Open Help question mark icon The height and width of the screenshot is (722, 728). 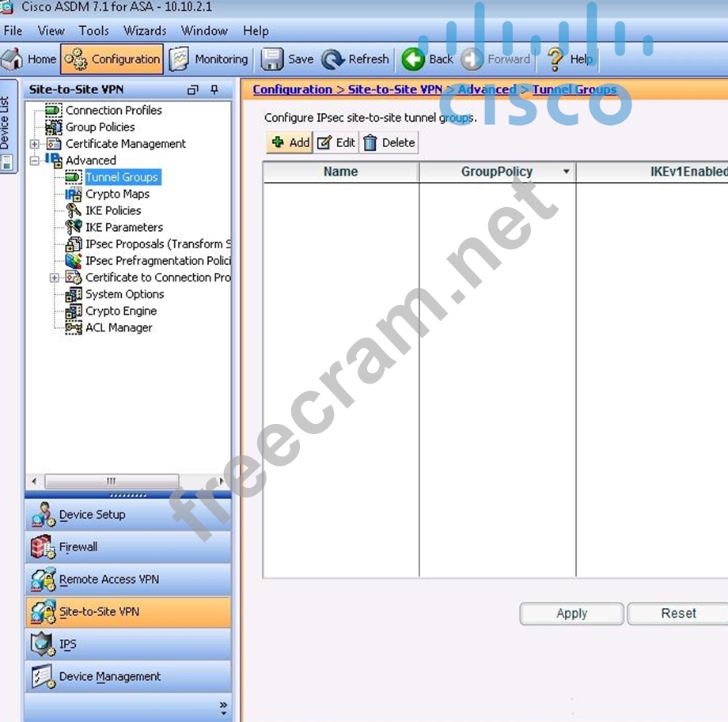pyautogui.click(x=555, y=59)
